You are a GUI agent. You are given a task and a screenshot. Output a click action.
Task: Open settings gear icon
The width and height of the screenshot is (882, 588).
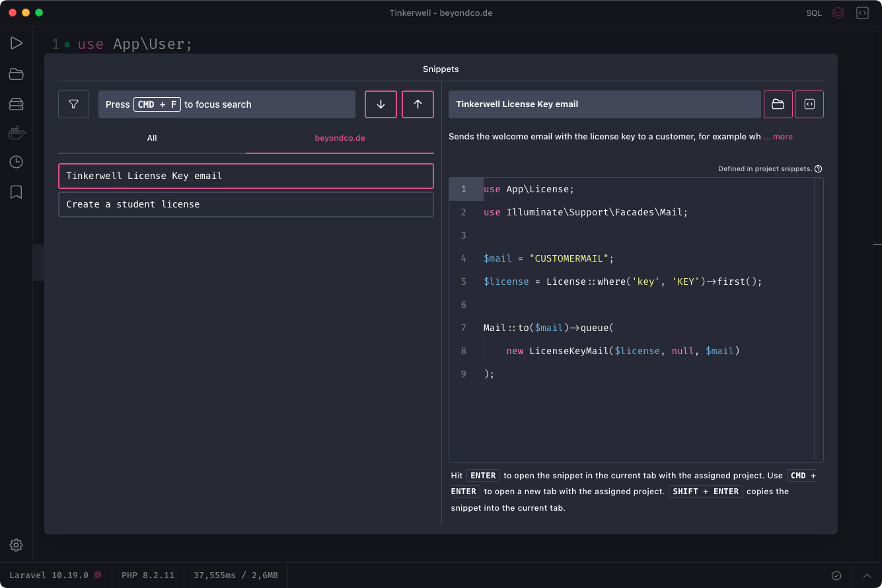(17, 545)
